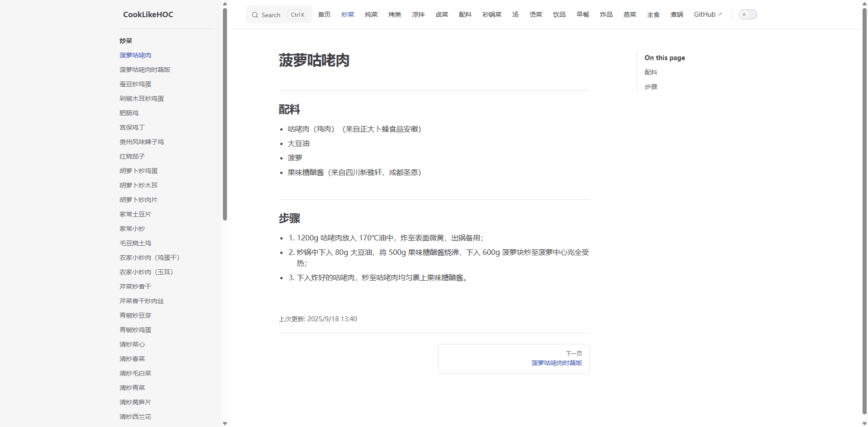
Task: Click the page scrollbar up arrow
Action: click(x=864, y=4)
